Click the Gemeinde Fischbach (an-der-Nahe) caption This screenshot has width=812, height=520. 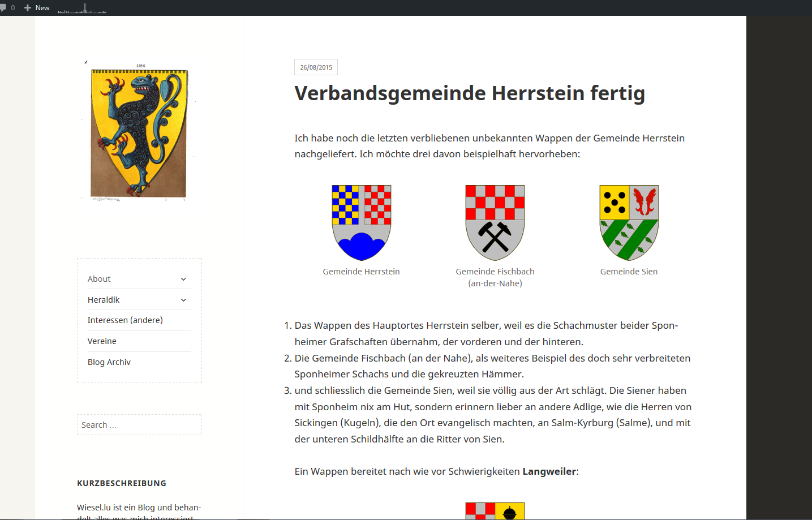(495, 277)
